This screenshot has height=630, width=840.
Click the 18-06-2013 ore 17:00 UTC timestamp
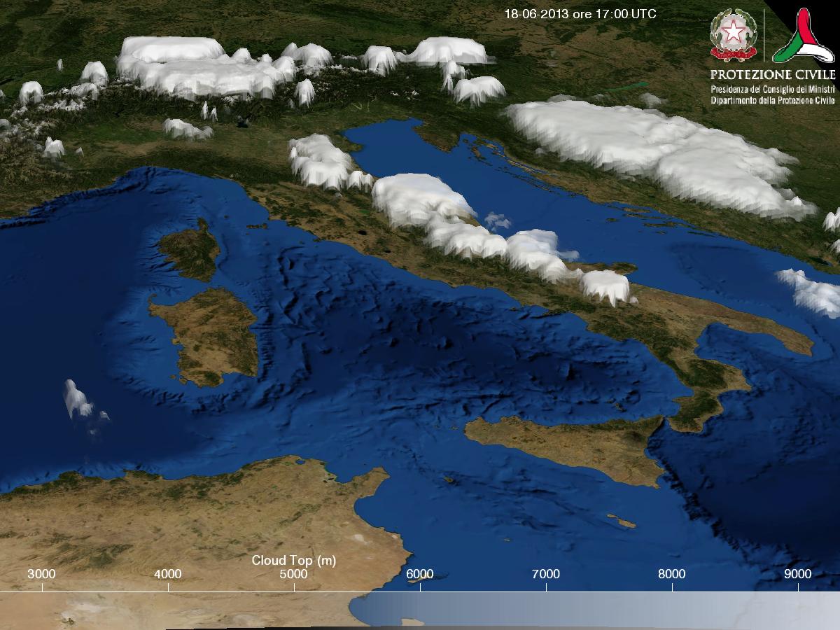(x=580, y=14)
